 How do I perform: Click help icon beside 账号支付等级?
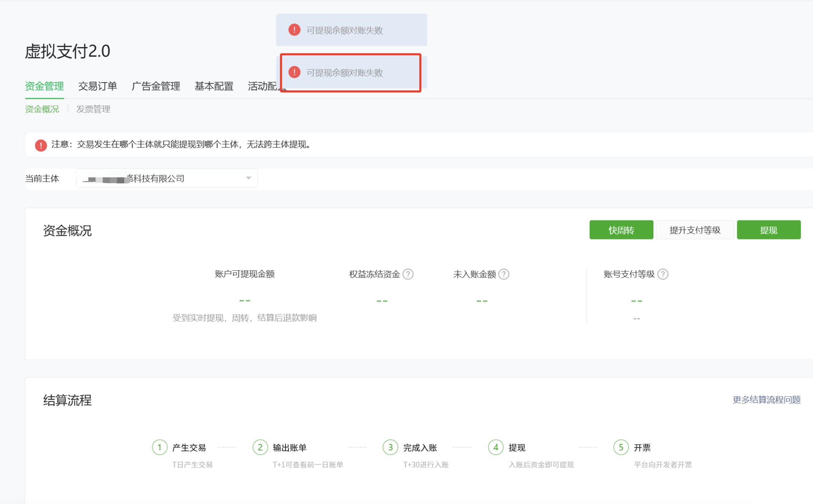click(663, 274)
